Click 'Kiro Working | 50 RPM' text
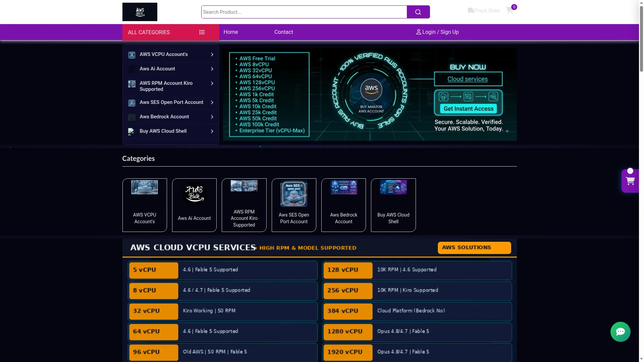The image size is (644, 362). coord(209,311)
